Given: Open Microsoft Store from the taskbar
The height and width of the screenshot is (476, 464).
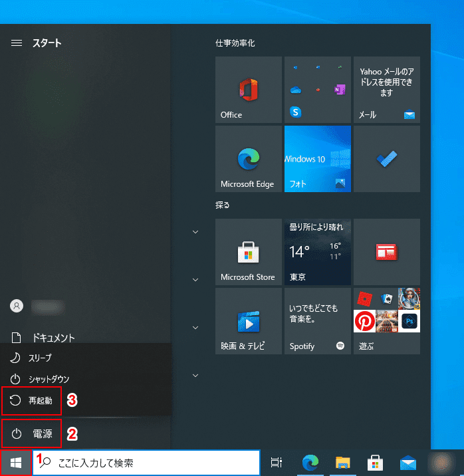Looking at the screenshot, I should (x=375, y=463).
